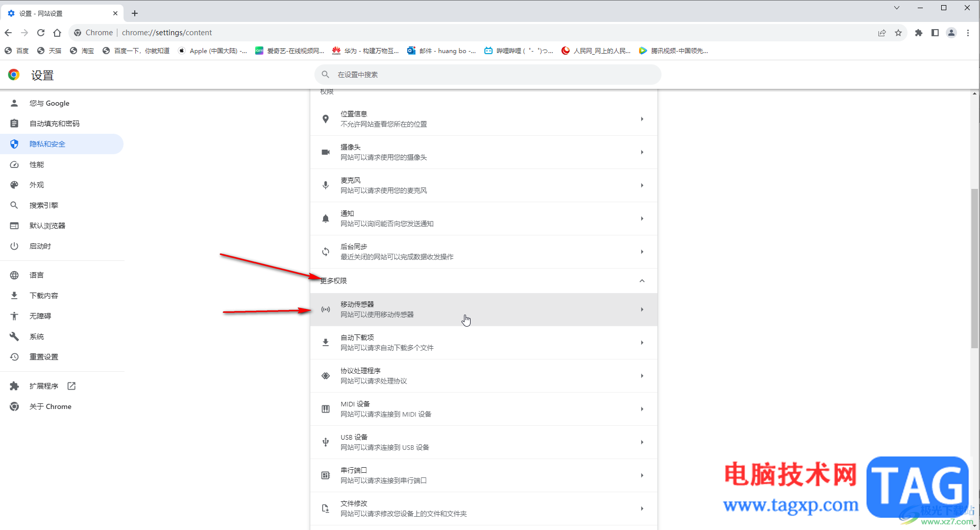Screen dimensions: 980x530
Task: Open the 通知 permission settings
Action: pyautogui.click(x=484, y=219)
